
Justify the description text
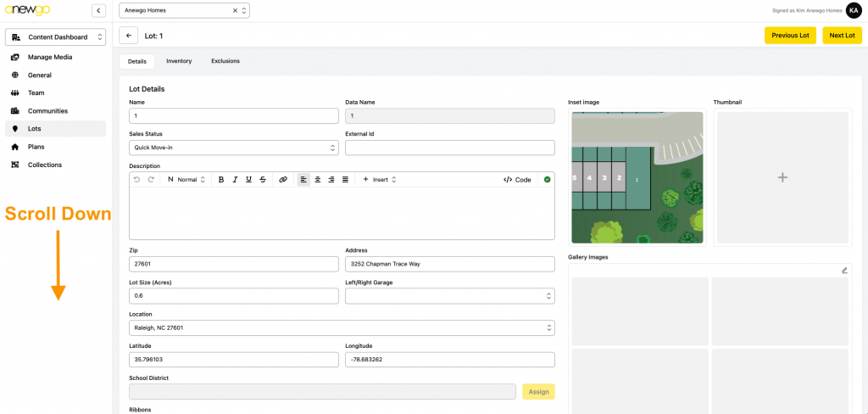pos(345,180)
